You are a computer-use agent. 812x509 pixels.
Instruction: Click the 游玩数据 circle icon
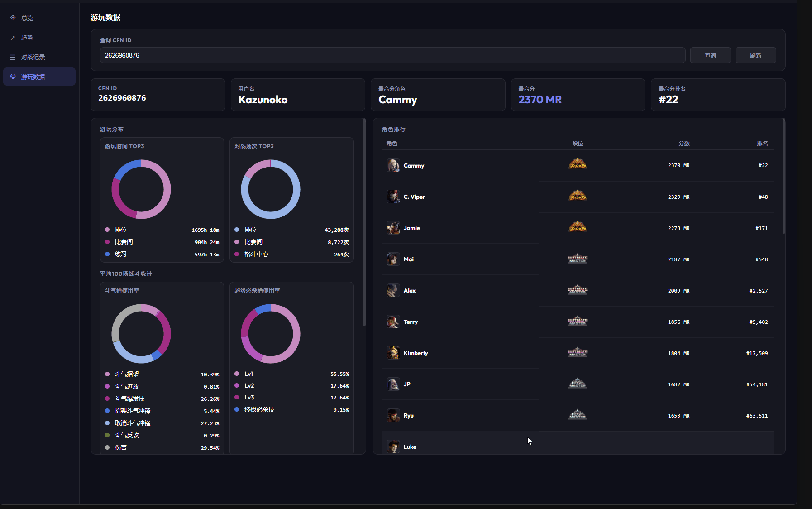tap(13, 77)
